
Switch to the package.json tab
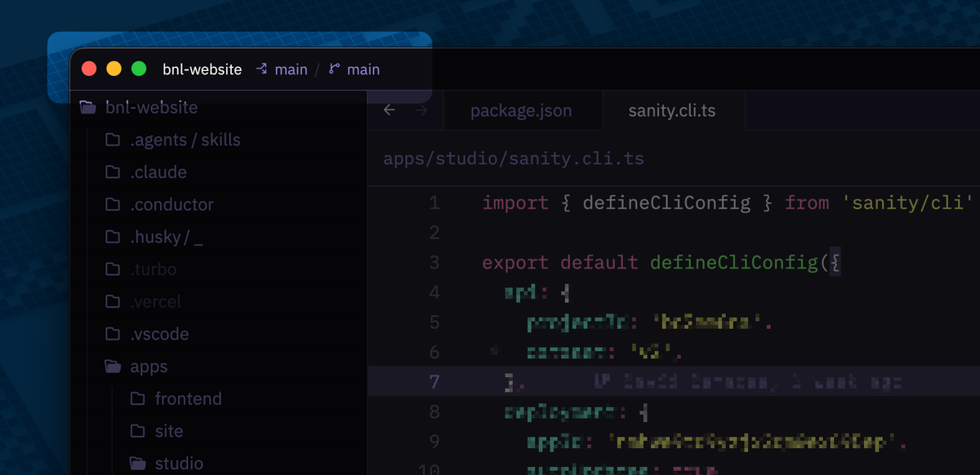[x=522, y=110]
